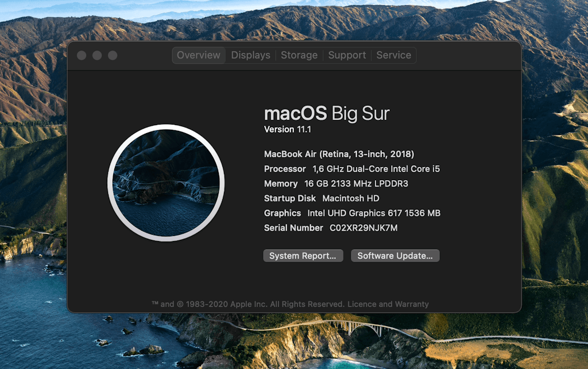Screen dimensions: 588x369
Task: Click the Graphics specification line
Action: [352, 213]
